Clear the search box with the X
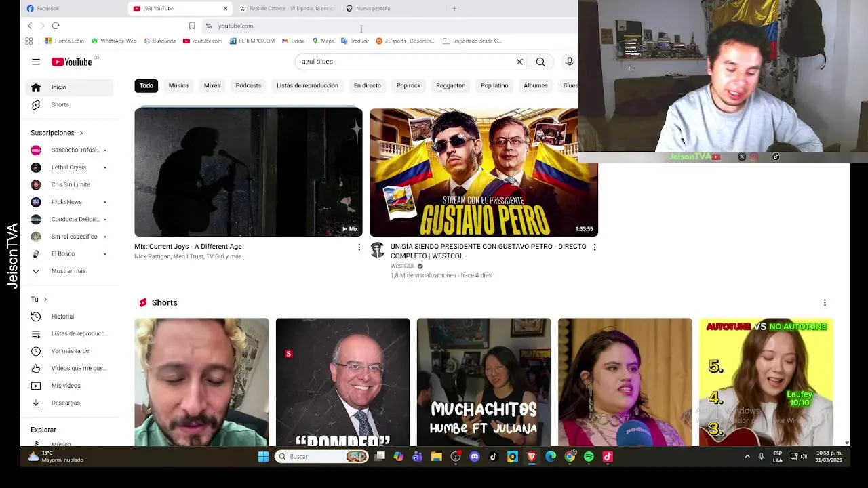Viewport: 868px width, 488px height. tap(519, 62)
